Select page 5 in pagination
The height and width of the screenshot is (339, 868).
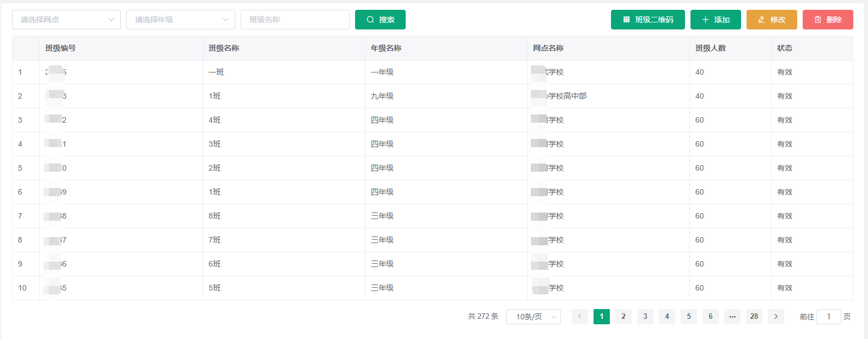[x=689, y=317]
